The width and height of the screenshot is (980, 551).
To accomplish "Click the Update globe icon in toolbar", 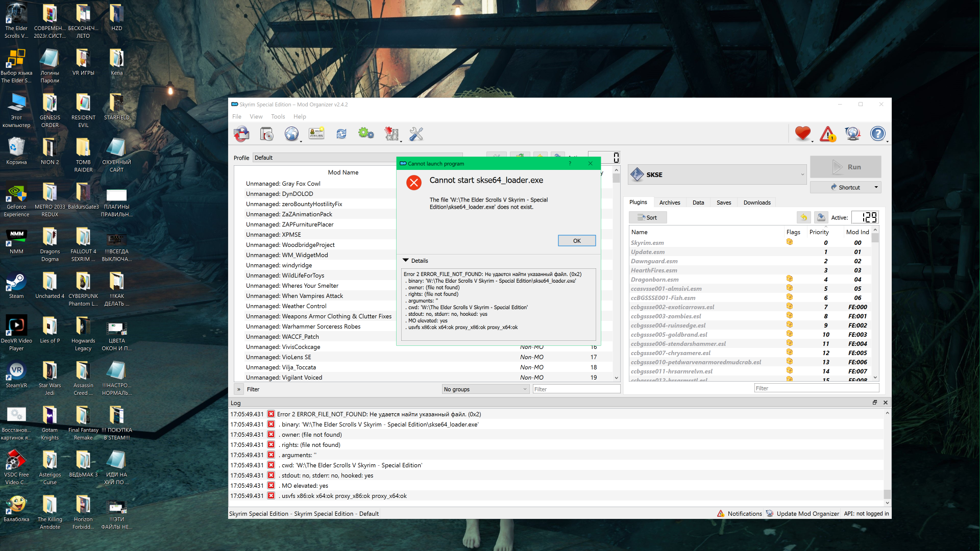I will point(852,134).
